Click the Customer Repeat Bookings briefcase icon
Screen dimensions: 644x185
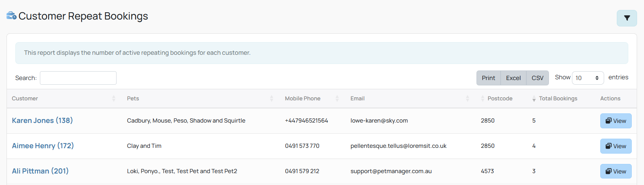pyautogui.click(x=11, y=16)
